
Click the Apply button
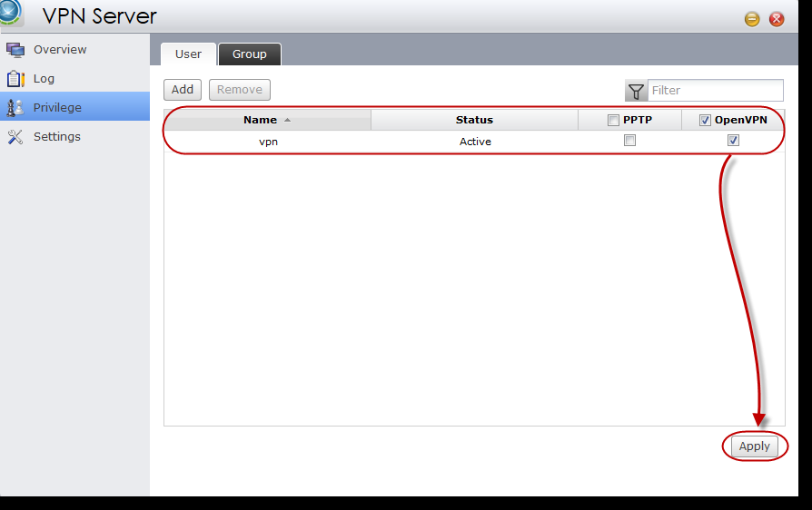[x=755, y=446]
